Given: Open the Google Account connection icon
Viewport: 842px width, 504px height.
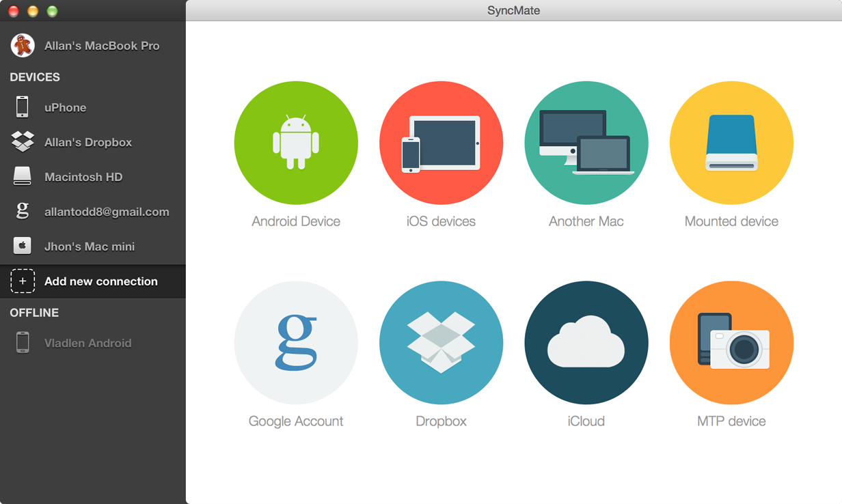Looking at the screenshot, I should click(296, 343).
